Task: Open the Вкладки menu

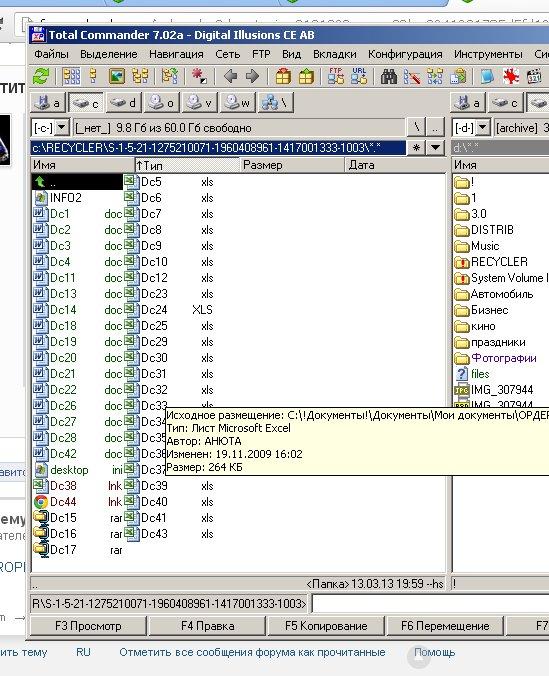Action: [335, 54]
